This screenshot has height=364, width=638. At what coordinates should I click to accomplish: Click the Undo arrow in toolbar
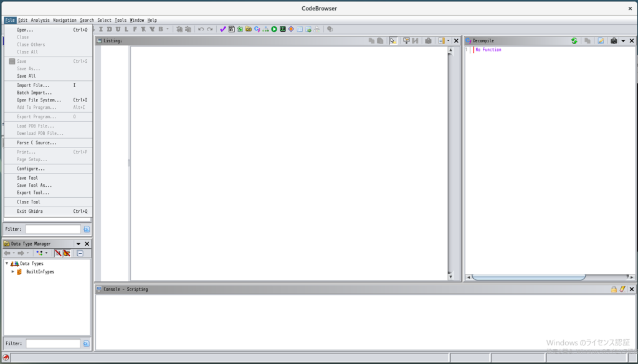[201, 29]
